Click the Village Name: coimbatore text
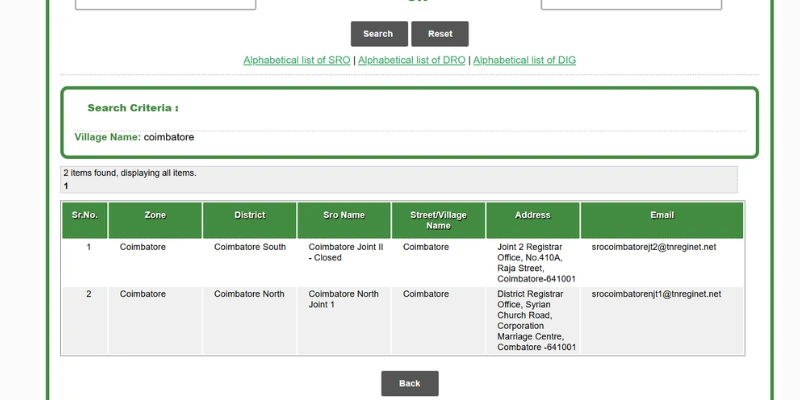The height and width of the screenshot is (400, 800). (x=134, y=137)
